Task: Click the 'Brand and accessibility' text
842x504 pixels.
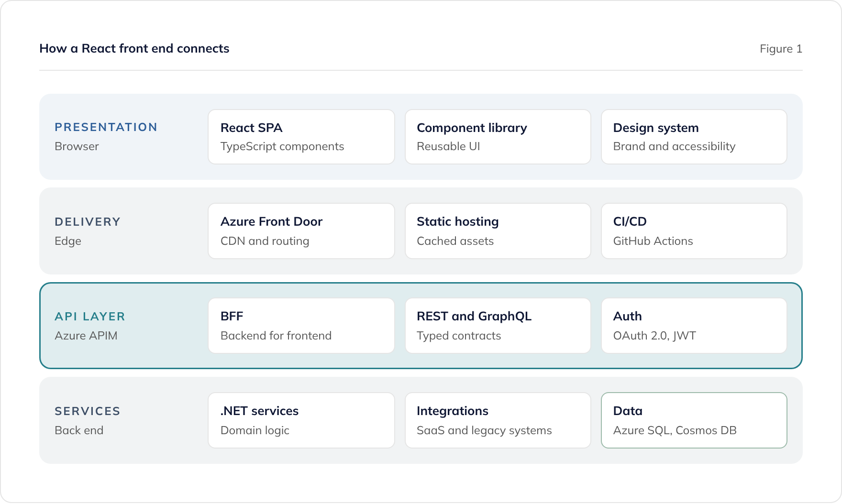Action: click(675, 147)
